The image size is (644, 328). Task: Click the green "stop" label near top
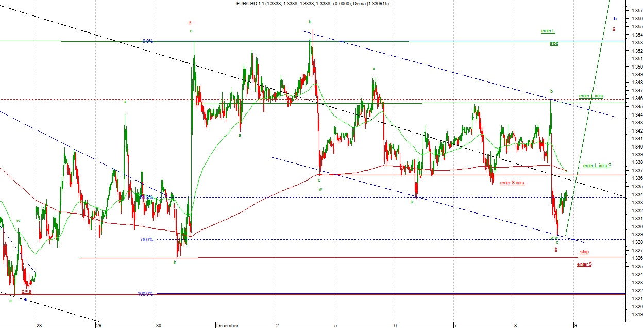click(x=554, y=44)
